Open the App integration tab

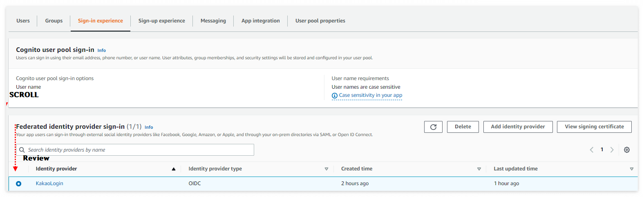[260, 21]
